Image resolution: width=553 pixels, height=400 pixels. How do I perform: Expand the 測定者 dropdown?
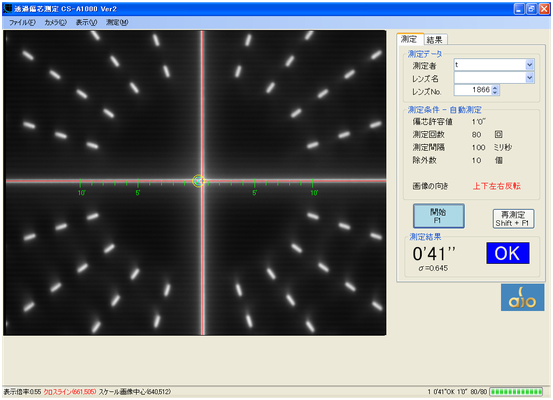pyautogui.click(x=529, y=65)
